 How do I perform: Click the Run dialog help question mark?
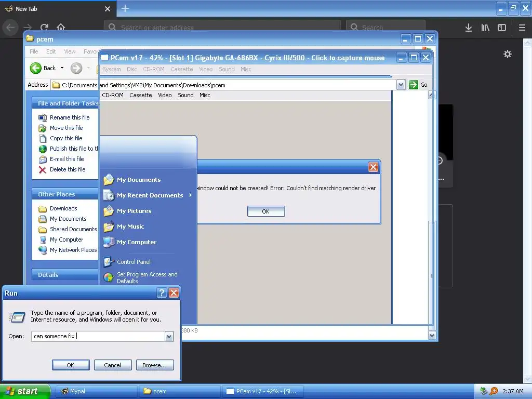[162, 293]
